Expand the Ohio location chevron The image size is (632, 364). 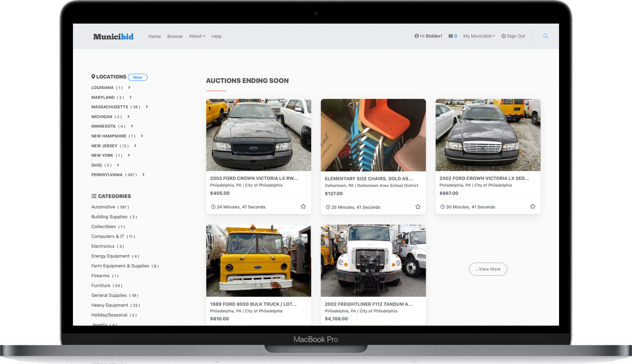118,165
